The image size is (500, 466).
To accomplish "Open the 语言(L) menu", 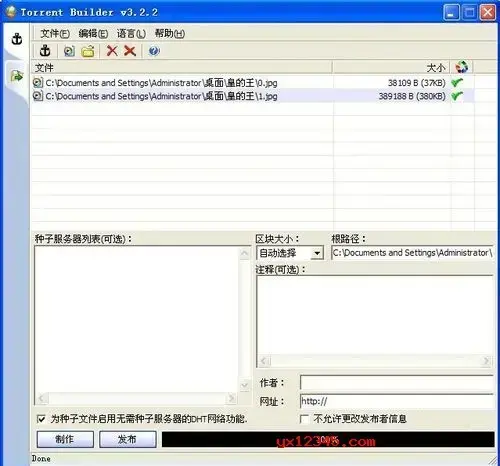I will click(131, 34).
